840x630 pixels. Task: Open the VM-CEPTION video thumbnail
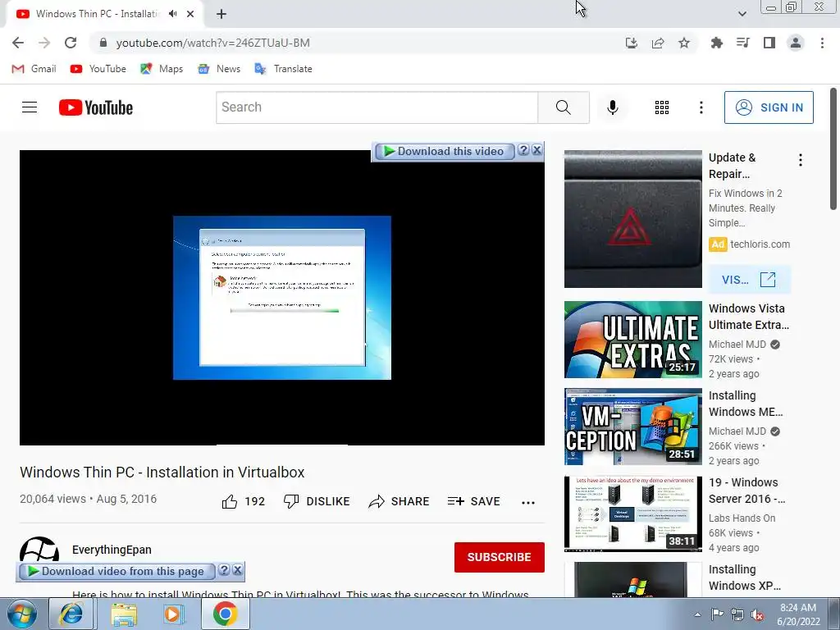pyautogui.click(x=633, y=427)
